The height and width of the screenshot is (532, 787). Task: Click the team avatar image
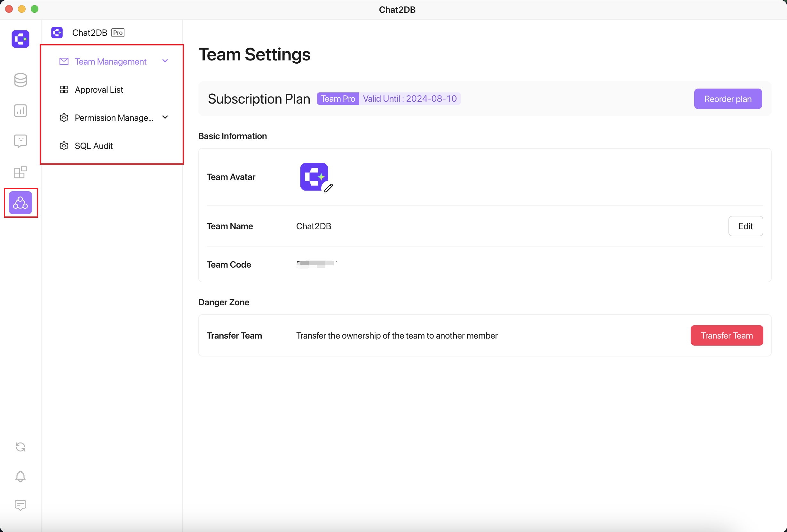[x=314, y=177]
